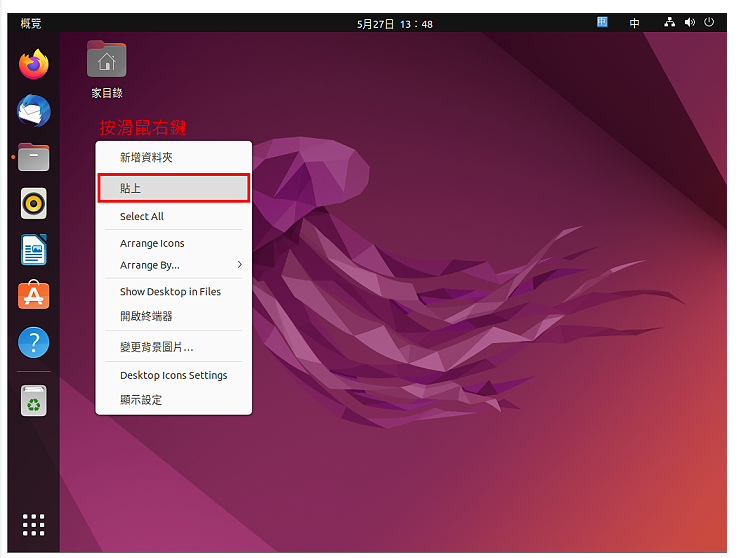Launch Thunderbird mail from the dock
The width and height of the screenshot is (749, 558).
[33, 111]
